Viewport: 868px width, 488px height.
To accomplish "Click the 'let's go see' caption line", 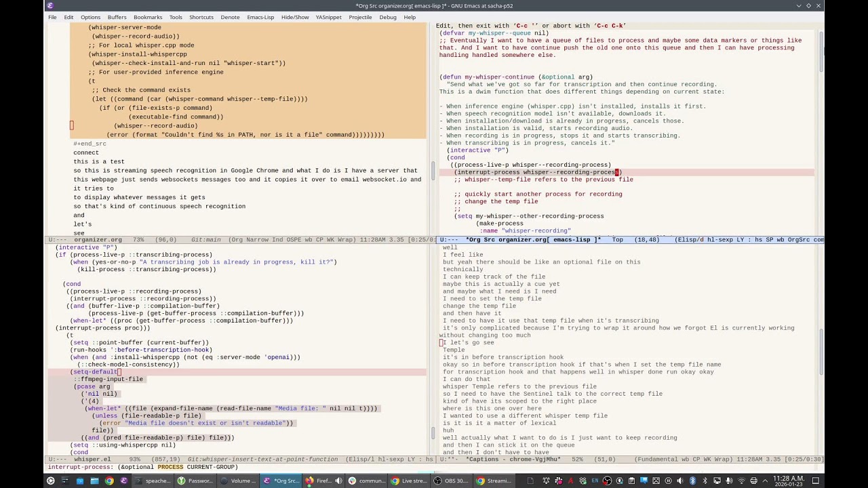I will 469,343.
